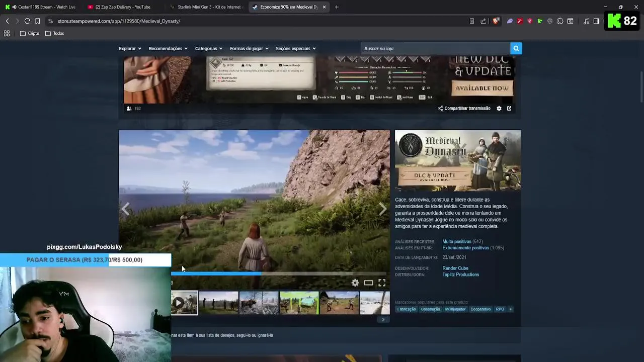Go back to the previous browser page

click(x=7, y=21)
